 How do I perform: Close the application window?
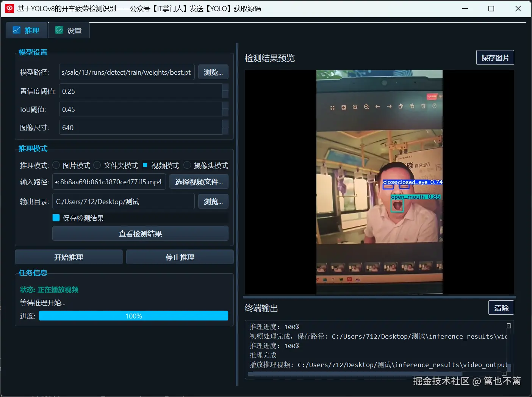coord(518,8)
